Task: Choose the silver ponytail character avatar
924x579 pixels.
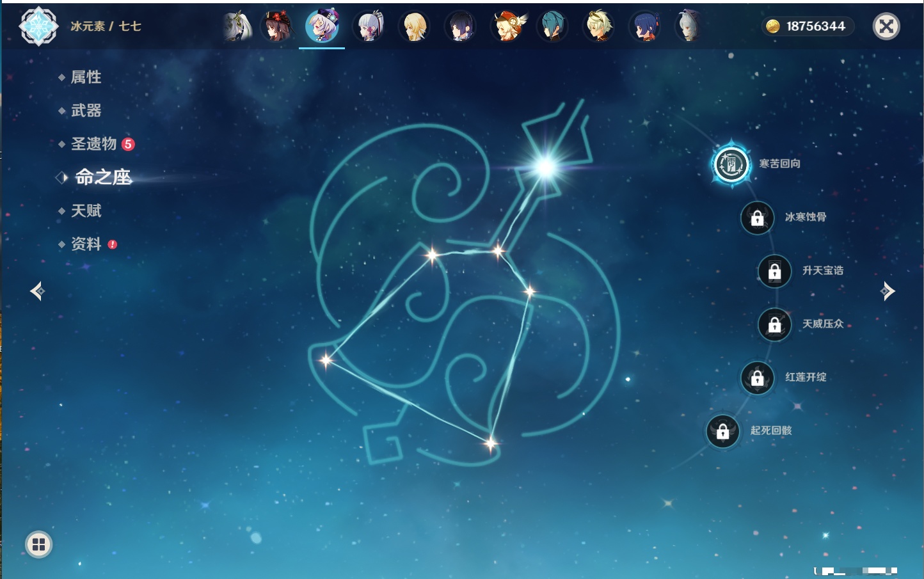Action: click(369, 26)
